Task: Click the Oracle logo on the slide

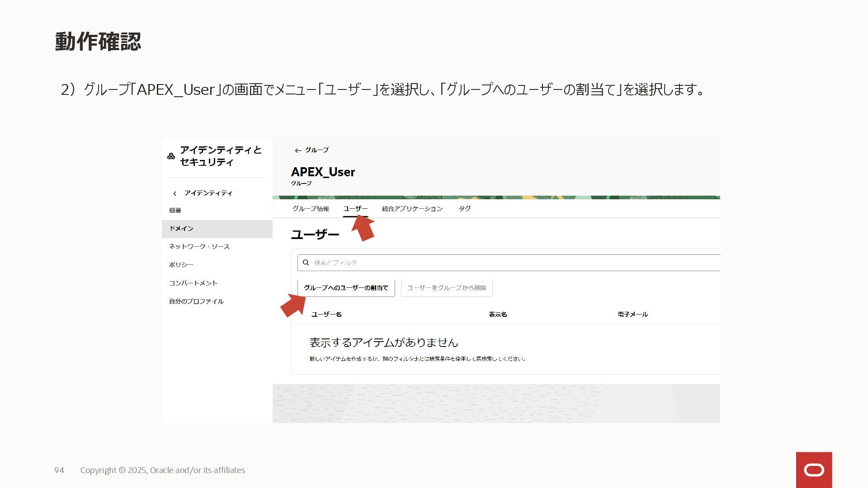Action: [814, 470]
